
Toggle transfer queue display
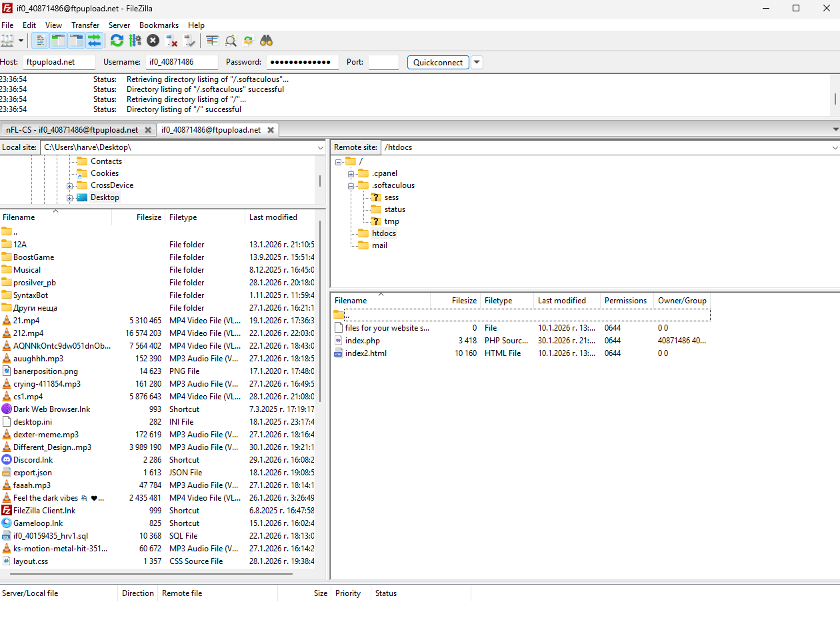click(x=95, y=41)
